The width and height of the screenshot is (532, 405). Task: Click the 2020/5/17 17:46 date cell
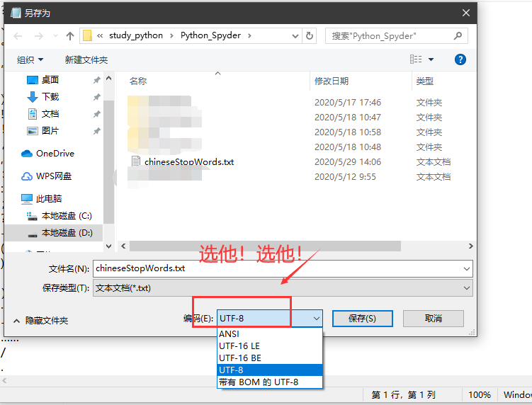click(347, 103)
